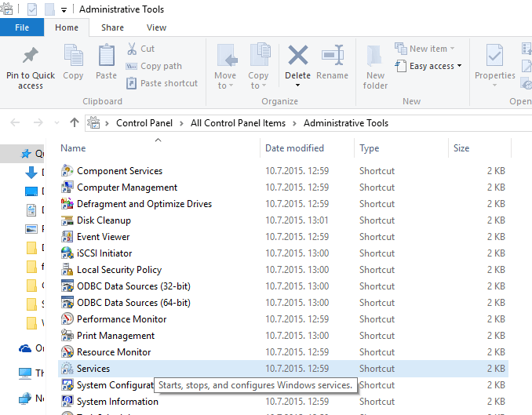This screenshot has width=532, height=415.
Task: Click the red X Delete icon
Action: click(x=298, y=55)
